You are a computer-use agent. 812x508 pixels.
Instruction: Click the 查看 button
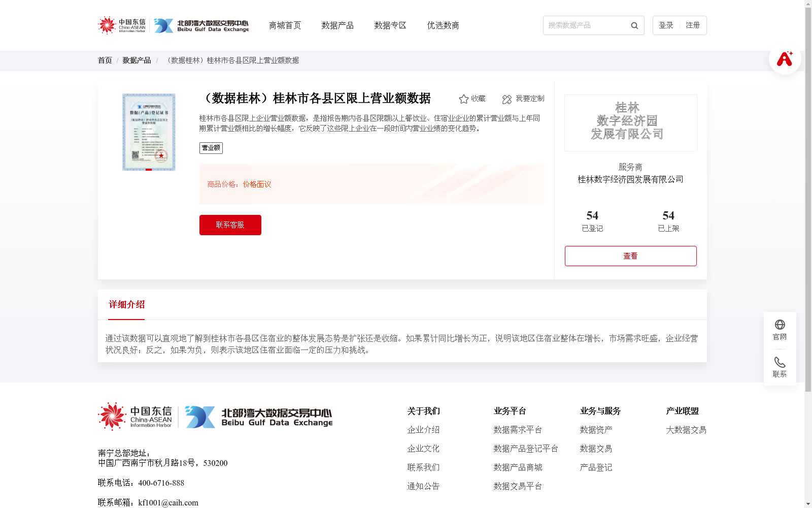[x=630, y=256]
